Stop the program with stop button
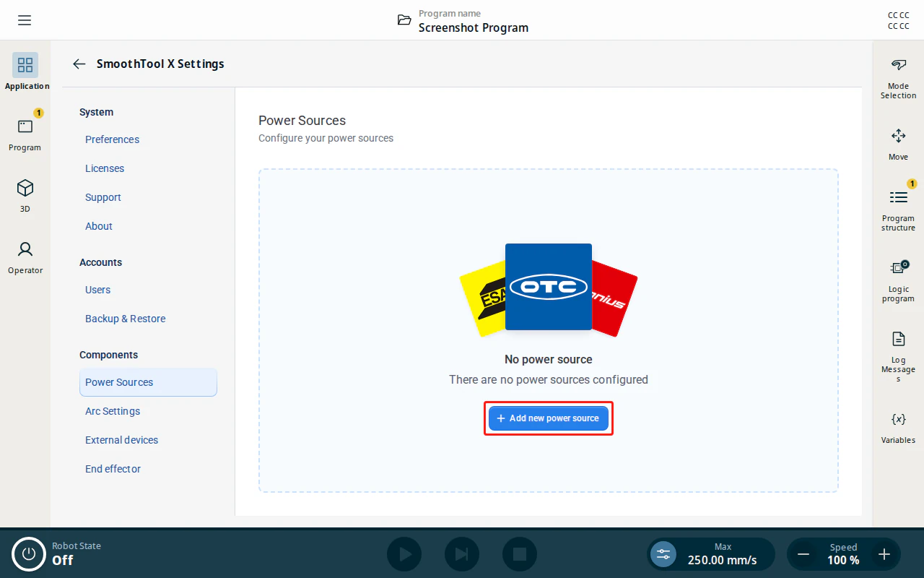Screen dimensions: 924x578 click(520, 554)
